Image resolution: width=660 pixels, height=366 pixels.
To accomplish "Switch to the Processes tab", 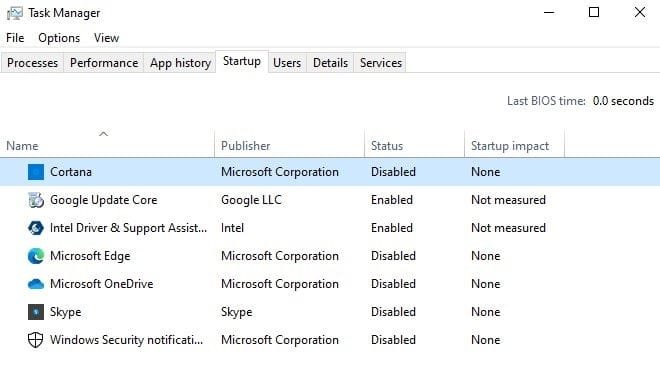I will [32, 63].
